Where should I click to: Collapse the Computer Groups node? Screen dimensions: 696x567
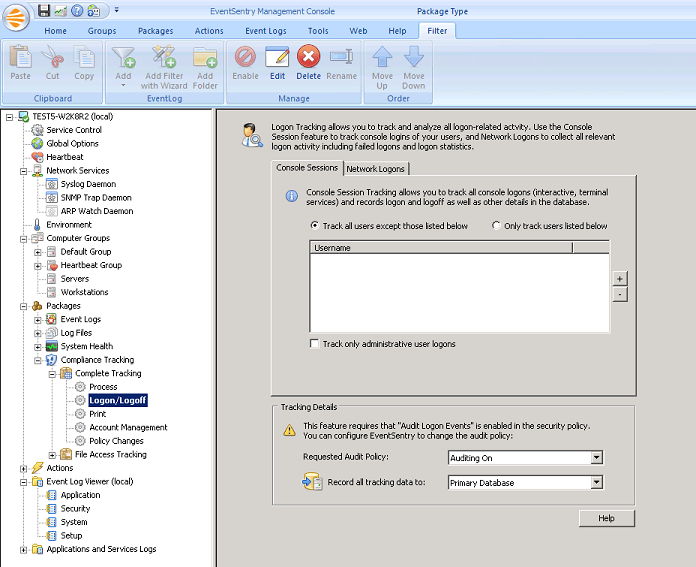pyautogui.click(x=24, y=239)
